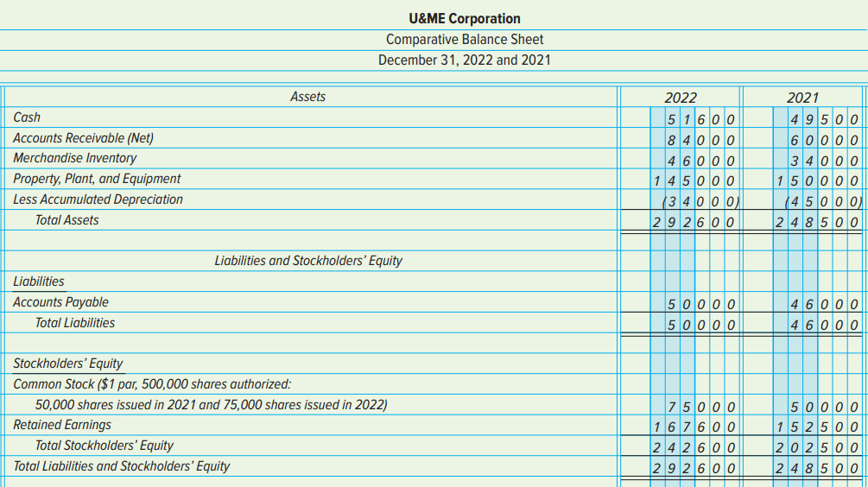Click the Total Liabilities label
Image resolution: width=868 pixels, height=487 pixels.
(75, 323)
